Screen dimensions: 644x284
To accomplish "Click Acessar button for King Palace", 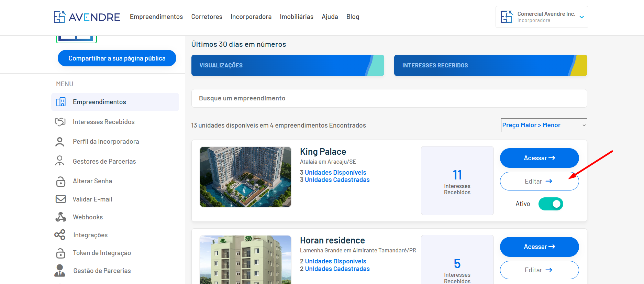I will [x=539, y=158].
